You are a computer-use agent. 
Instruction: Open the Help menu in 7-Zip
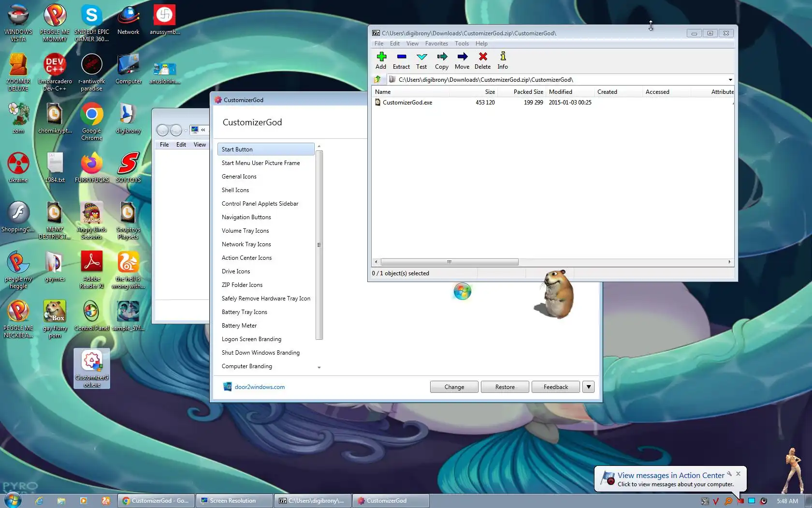coord(481,44)
